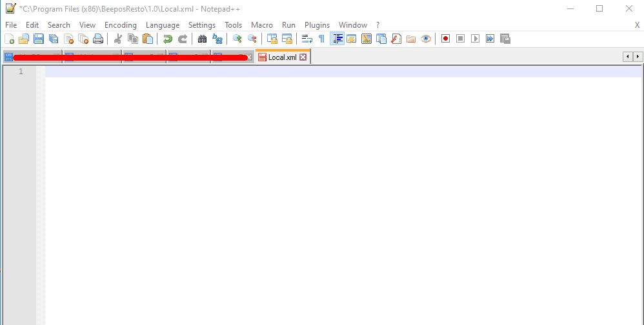Viewport: 644px width, 325px height.
Task: Save the current file with Save icon
Action: point(39,39)
